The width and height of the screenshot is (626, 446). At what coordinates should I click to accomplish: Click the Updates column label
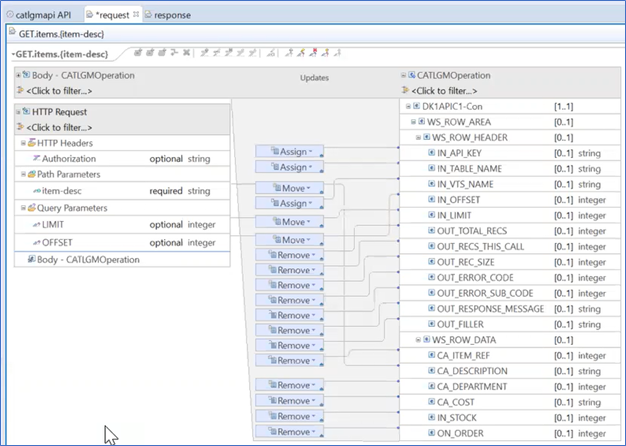click(x=314, y=78)
